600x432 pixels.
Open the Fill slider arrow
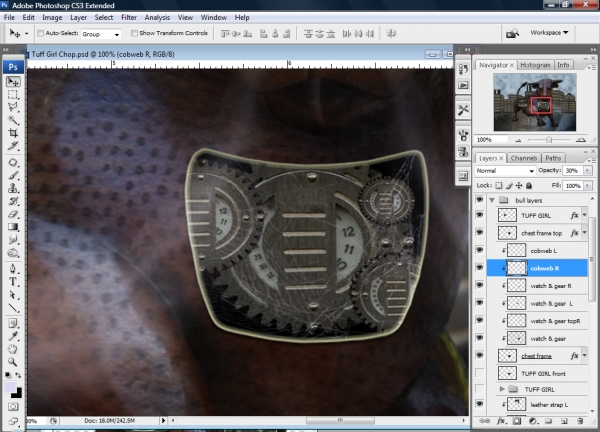click(x=587, y=186)
